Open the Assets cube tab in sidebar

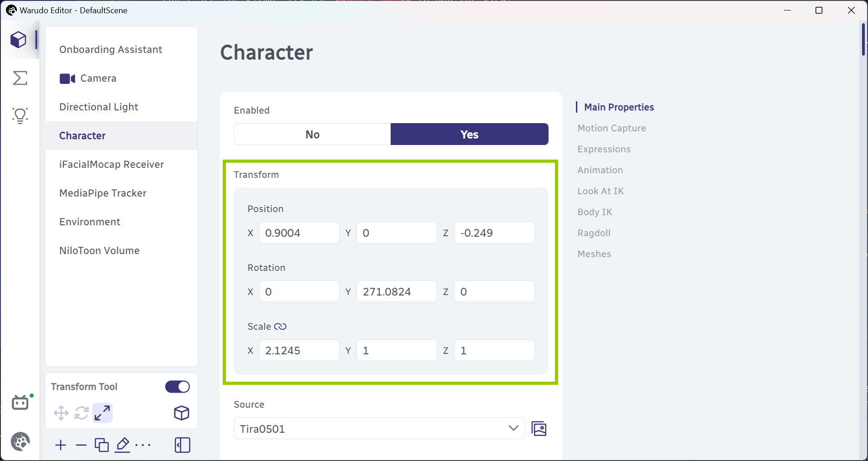click(x=18, y=40)
